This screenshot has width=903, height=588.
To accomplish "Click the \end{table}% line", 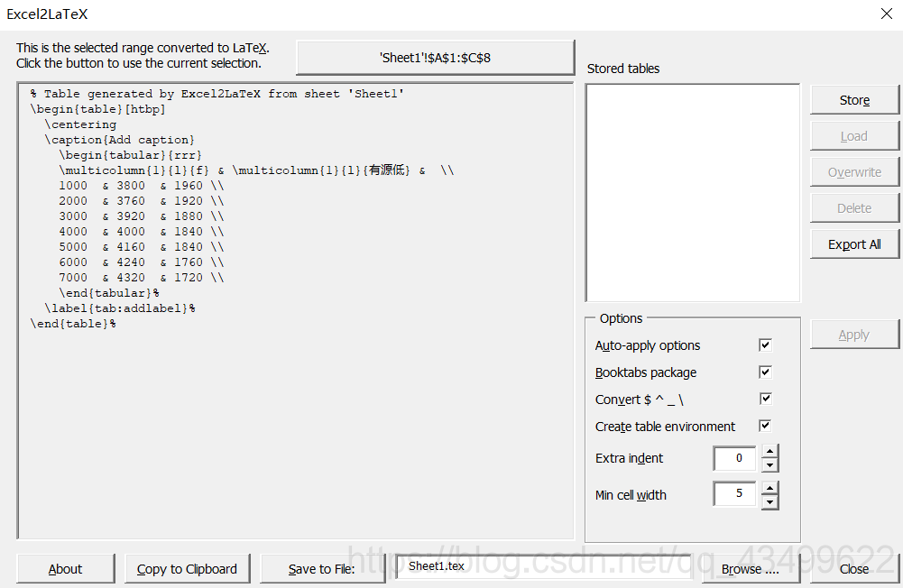I will point(73,324).
